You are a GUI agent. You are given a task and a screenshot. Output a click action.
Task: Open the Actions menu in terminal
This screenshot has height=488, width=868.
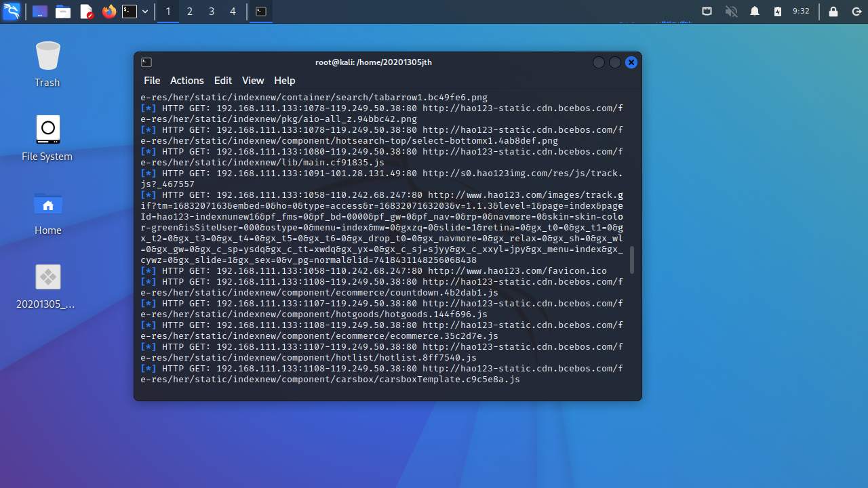pyautogui.click(x=187, y=81)
